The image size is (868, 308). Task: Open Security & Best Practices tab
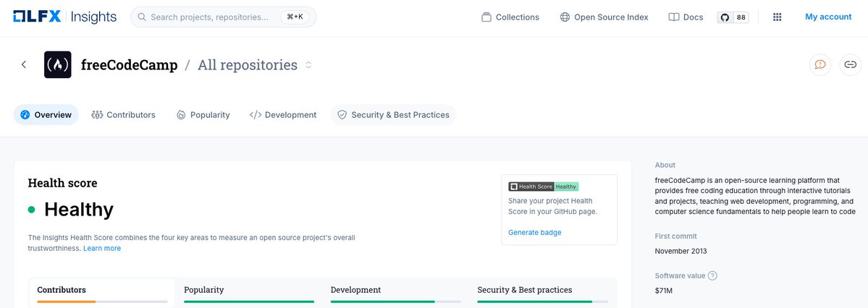point(394,115)
